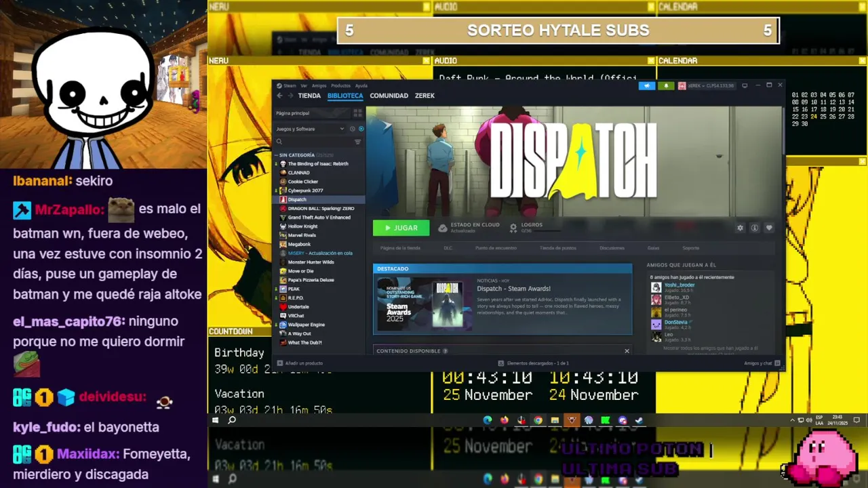868x488 pixels.
Task: Switch library to grid view icon
Action: (357, 113)
